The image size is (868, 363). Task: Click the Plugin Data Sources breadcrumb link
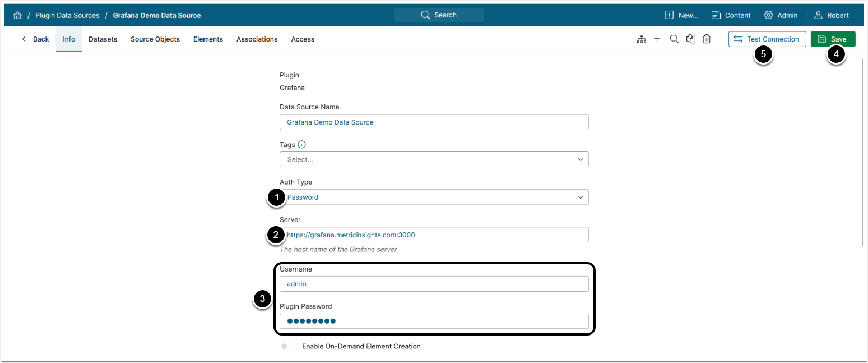pyautogui.click(x=67, y=15)
